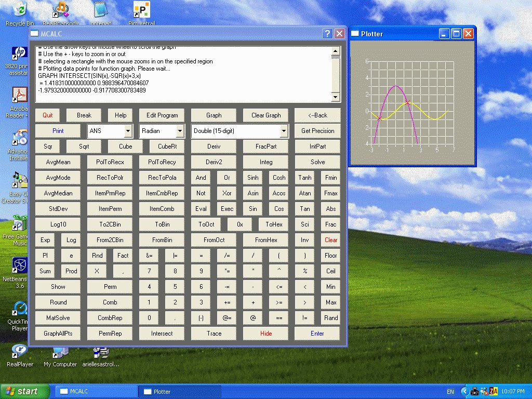This screenshot has width=532, height=399.
Task: Open the notepad desktop shortcut
Action: tap(101, 14)
